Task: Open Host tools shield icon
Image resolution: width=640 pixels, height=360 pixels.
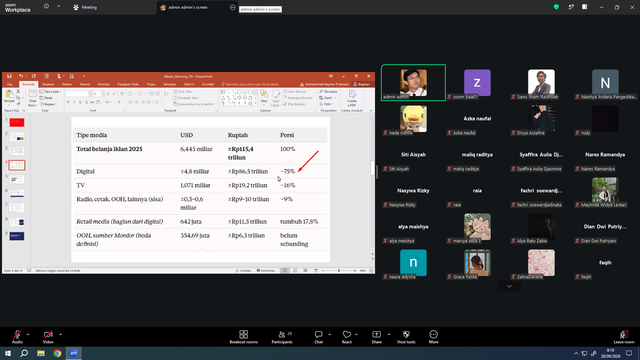Action: (406, 334)
